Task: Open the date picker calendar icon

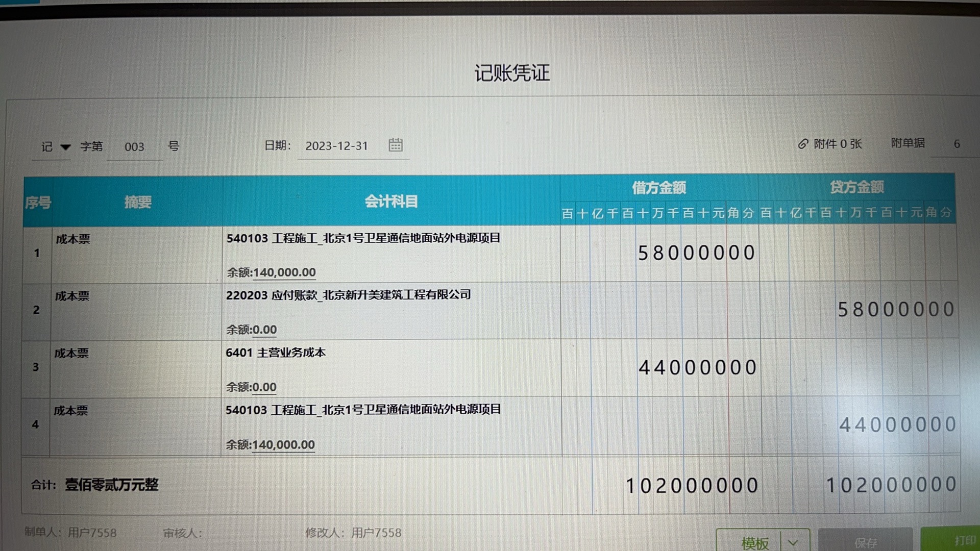Action: [396, 145]
